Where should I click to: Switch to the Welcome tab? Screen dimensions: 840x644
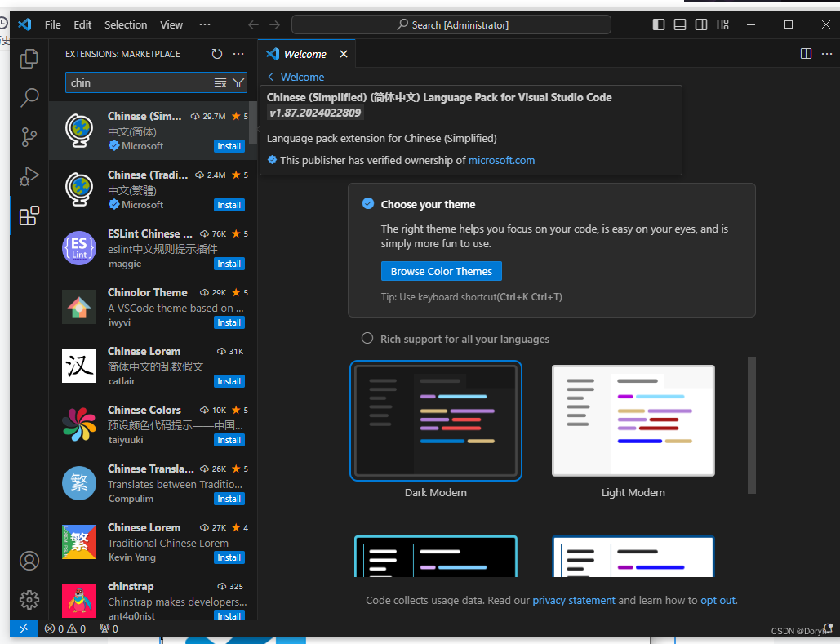pos(304,54)
